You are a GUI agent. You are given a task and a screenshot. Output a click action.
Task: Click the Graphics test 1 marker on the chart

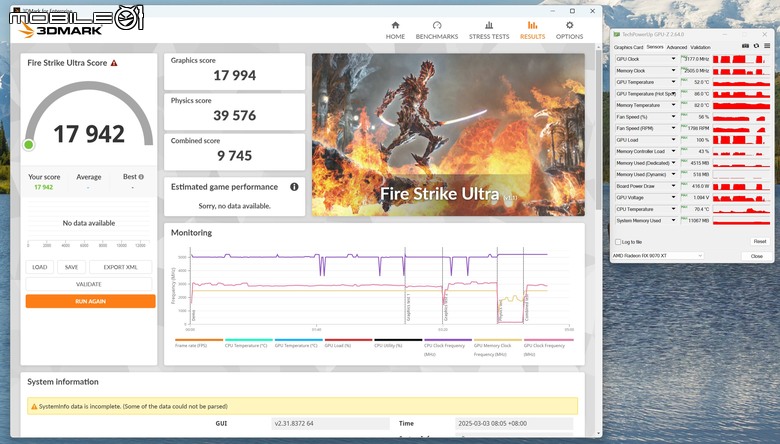[x=409, y=308]
